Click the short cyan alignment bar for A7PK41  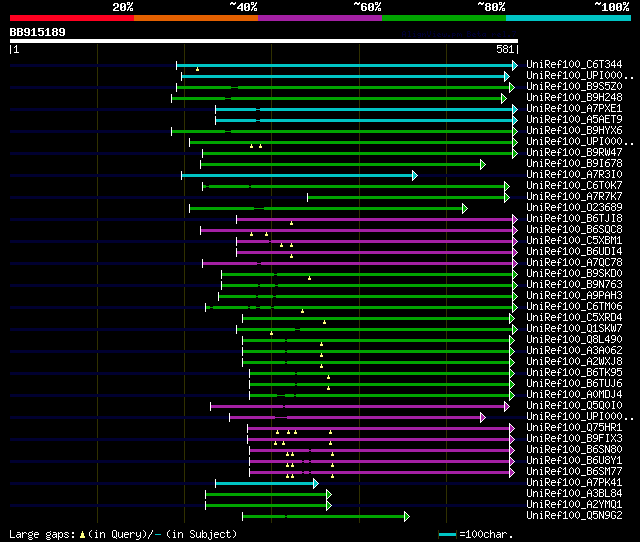click(267, 484)
